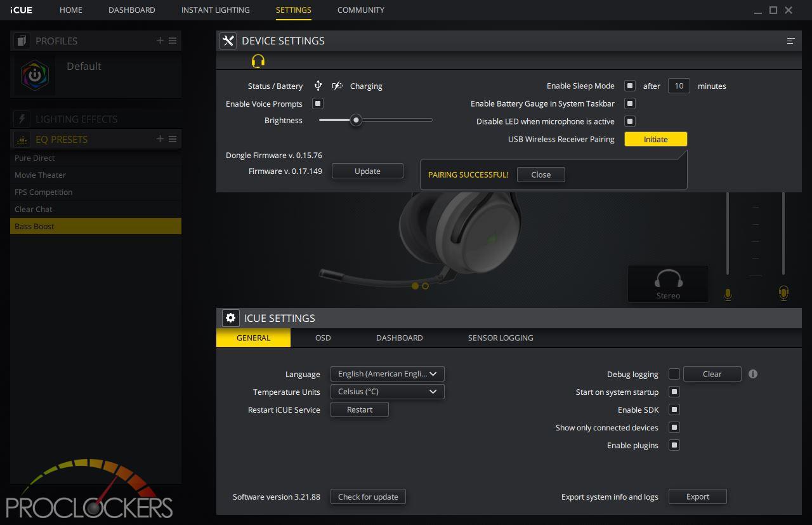Open the Temperature Units dropdown
Screen dimensions: 812x525
387,392
